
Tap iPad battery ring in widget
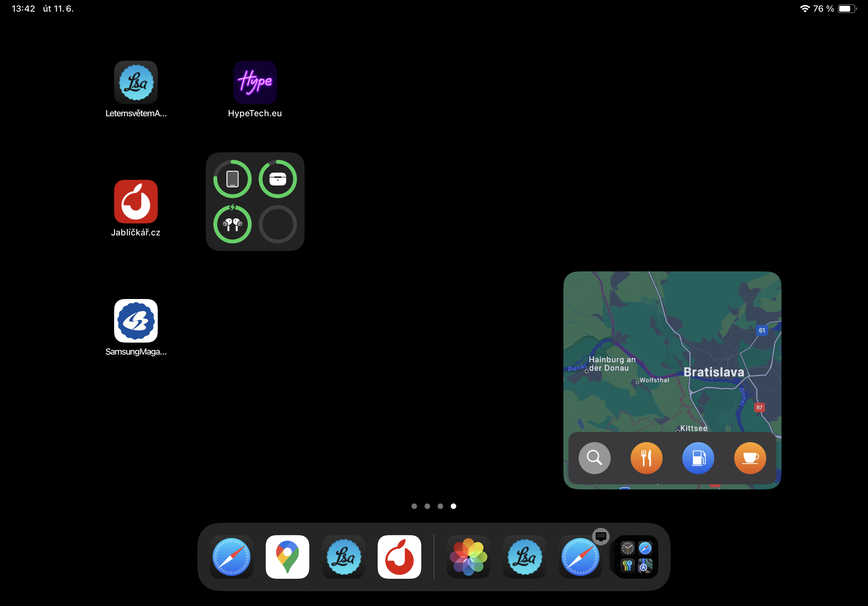click(232, 179)
